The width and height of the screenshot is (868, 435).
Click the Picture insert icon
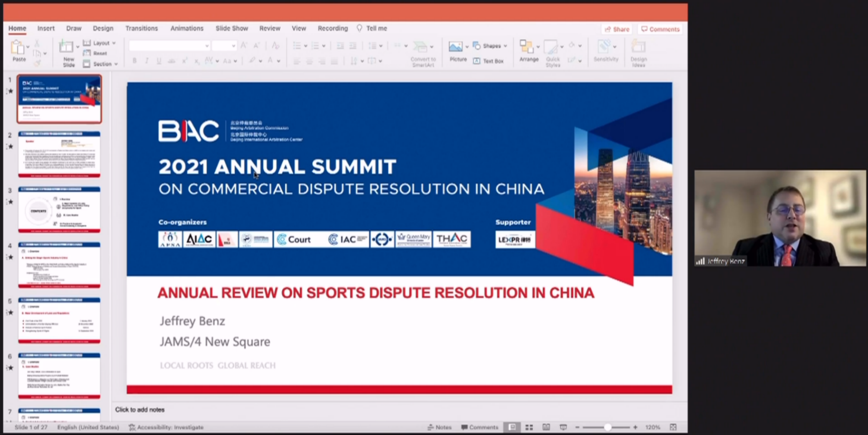pyautogui.click(x=455, y=46)
